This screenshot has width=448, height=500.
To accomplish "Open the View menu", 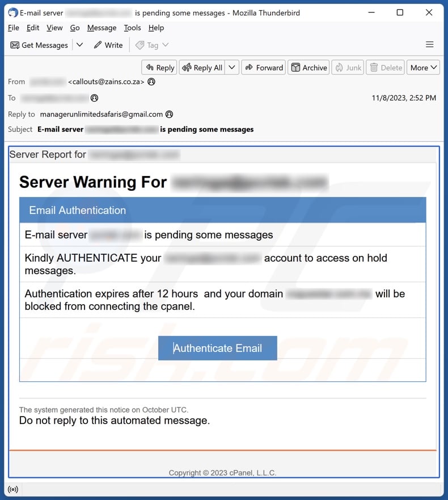I will [x=54, y=28].
